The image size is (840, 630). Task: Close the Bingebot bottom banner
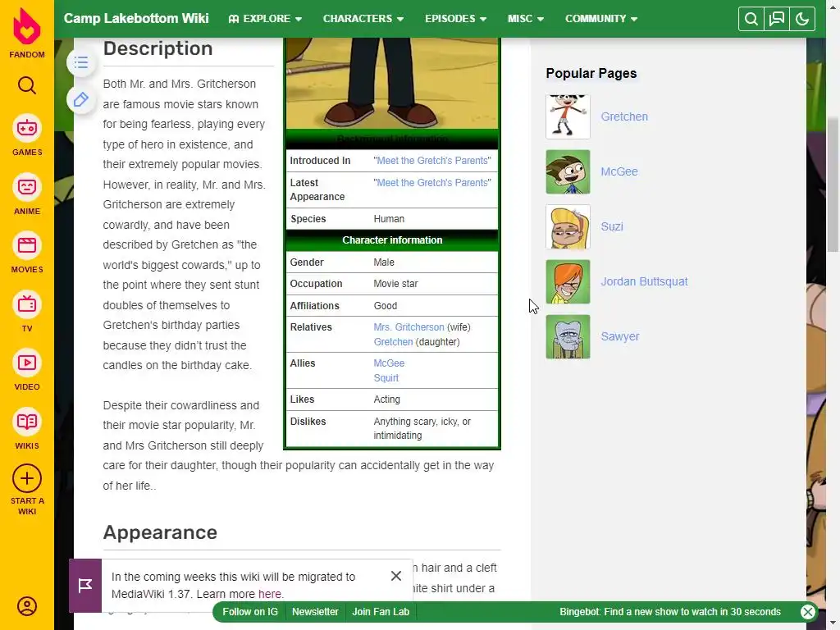(x=808, y=612)
